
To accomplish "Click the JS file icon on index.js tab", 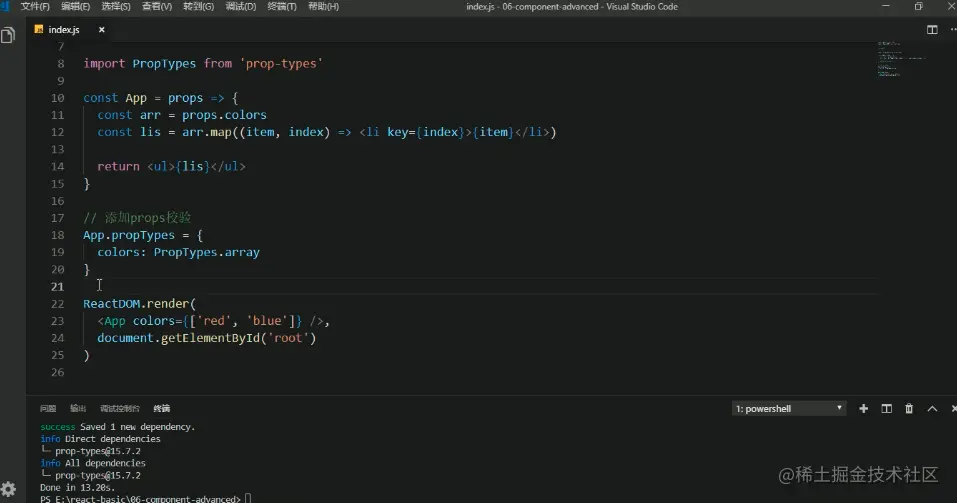I will pos(39,29).
